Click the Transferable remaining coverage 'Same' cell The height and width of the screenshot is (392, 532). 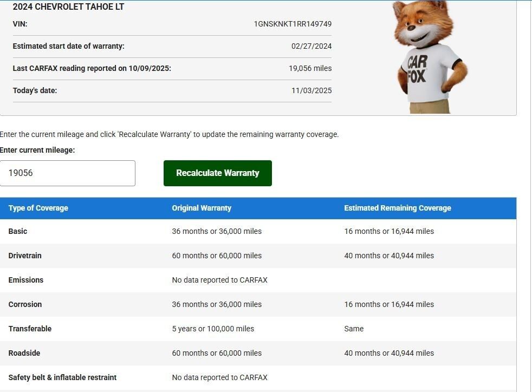coord(354,329)
